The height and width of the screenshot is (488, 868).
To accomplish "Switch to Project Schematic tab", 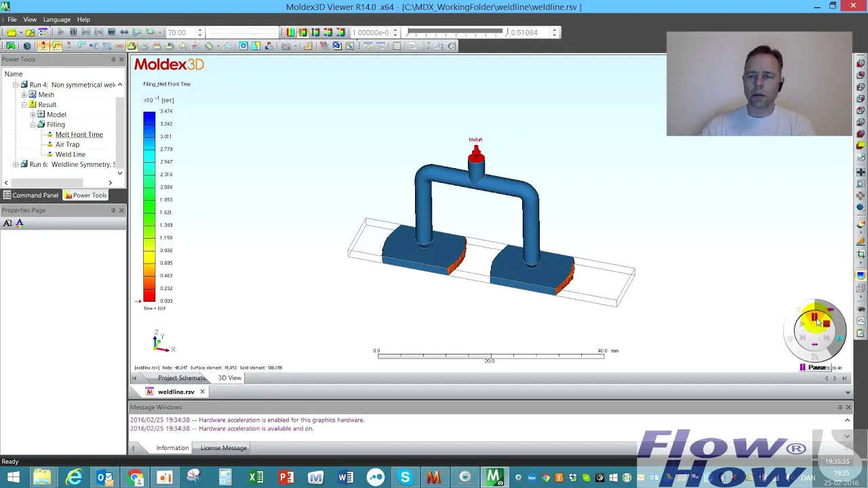I will coord(182,378).
